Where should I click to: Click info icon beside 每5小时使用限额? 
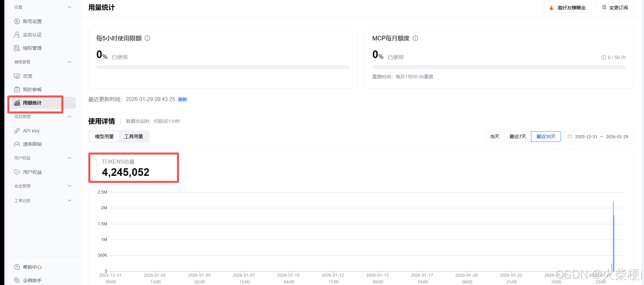[147, 38]
